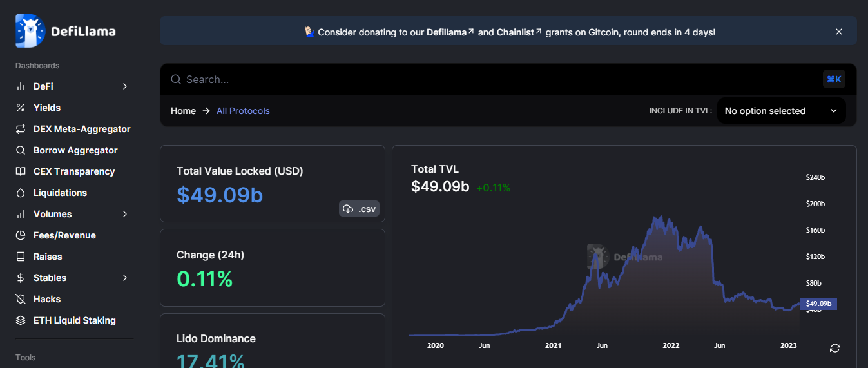Click the 2022 label on chart axis
Screen dimensions: 868x368
pyautogui.click(x=671, y=345)
